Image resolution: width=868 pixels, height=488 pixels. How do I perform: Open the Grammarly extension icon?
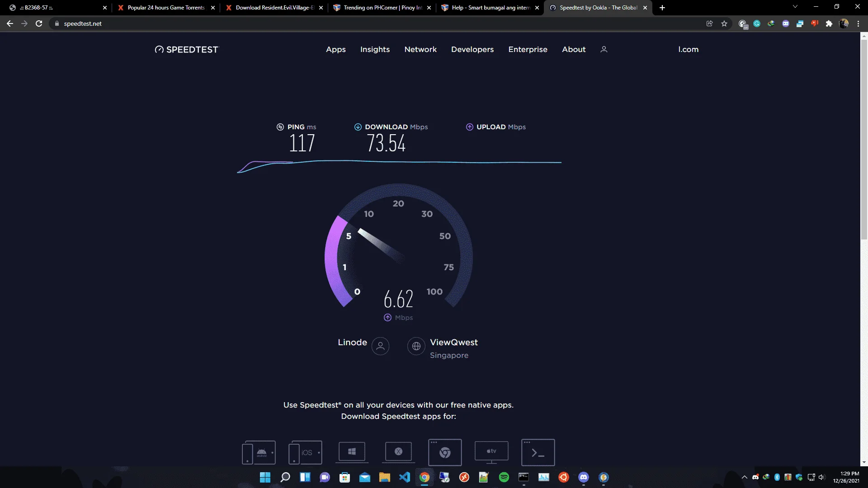tap(757, 23)
